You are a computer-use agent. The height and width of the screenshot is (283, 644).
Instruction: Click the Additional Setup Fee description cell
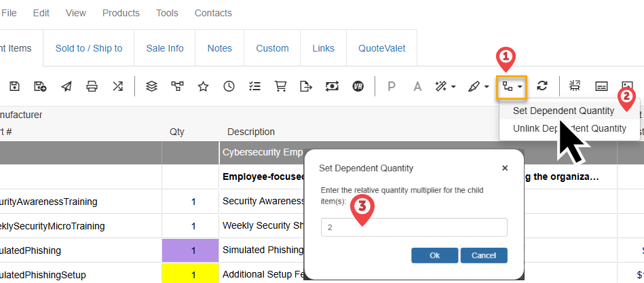tap(263, 274)
